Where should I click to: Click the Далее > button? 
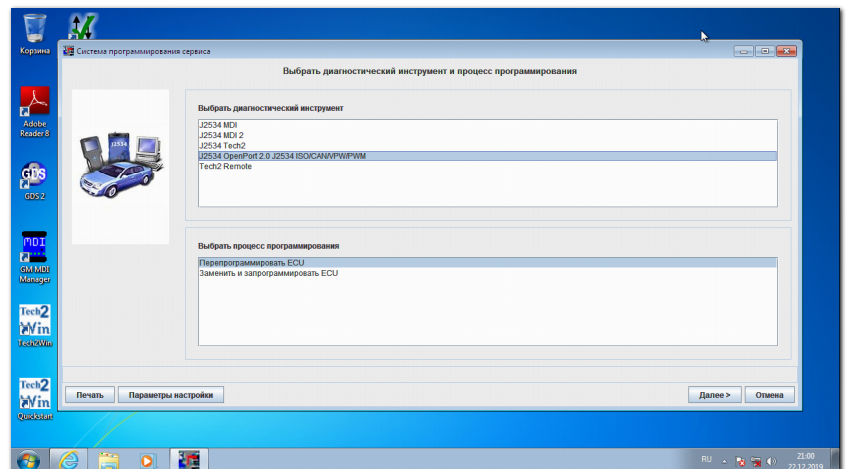click(714, 395)
